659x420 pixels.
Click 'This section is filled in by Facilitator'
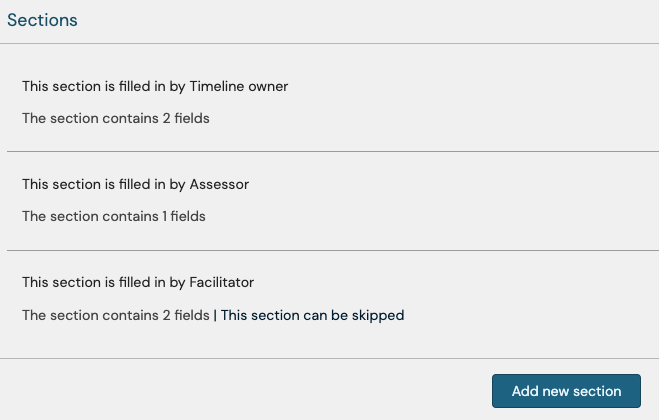[145, 282]
